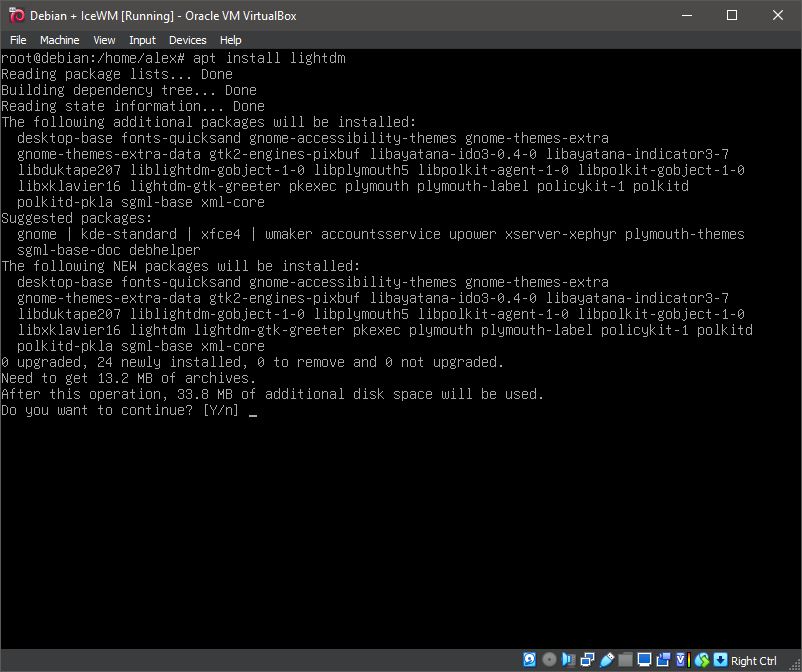Image resolution: width=802 pixels, height=672 pixels.
Task: Open the optical drive status icon
Action: tap(549, 660)
